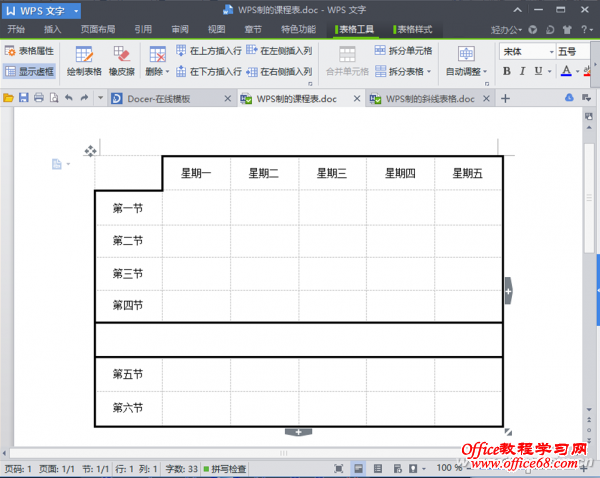Click the 星期五 header cell

pyautogui.click(x=468, y=173)
